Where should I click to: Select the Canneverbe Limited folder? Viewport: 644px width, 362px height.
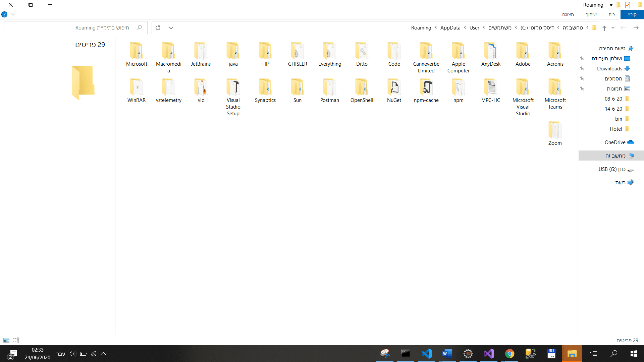point(426,58)
